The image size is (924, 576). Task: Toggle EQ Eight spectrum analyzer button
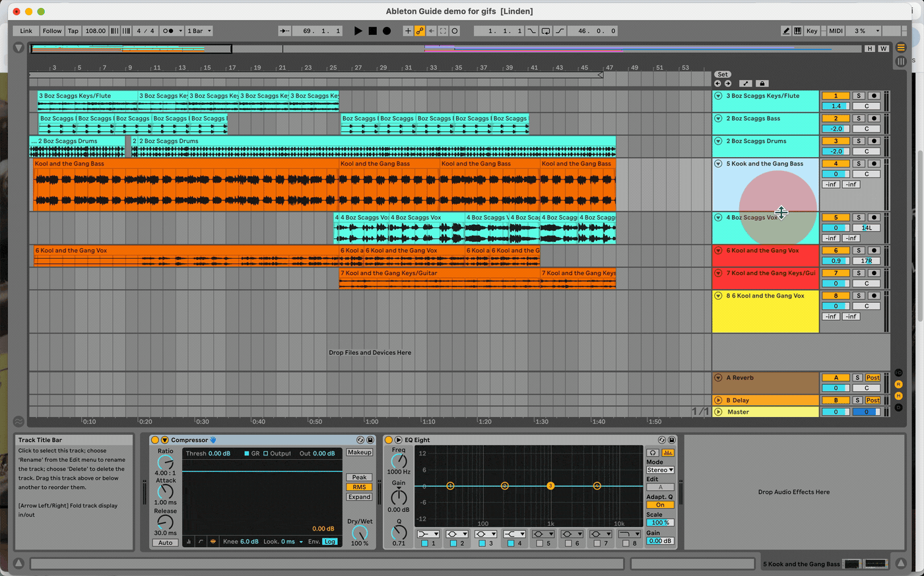coord(668,453)
